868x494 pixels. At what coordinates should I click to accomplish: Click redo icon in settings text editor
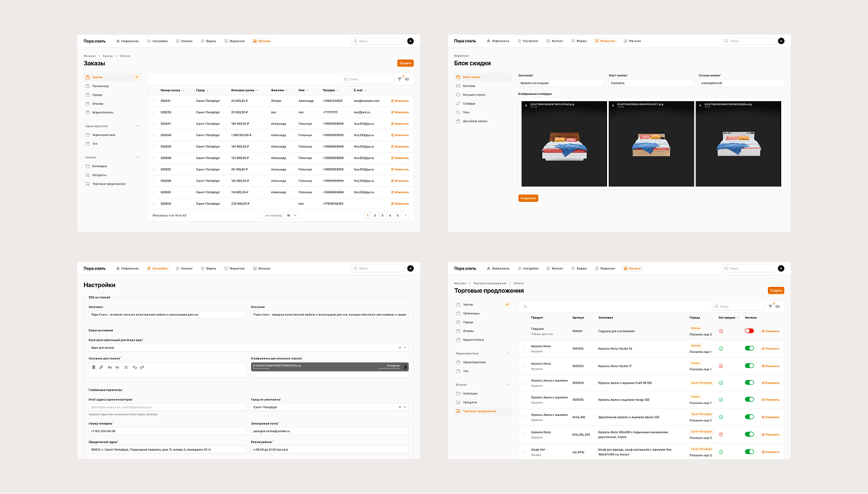[142, 367]
